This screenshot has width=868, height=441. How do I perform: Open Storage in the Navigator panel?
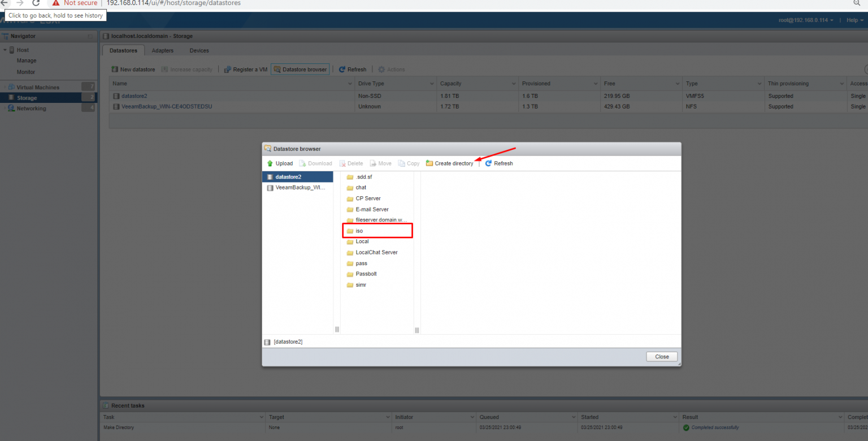click(27, 97)
